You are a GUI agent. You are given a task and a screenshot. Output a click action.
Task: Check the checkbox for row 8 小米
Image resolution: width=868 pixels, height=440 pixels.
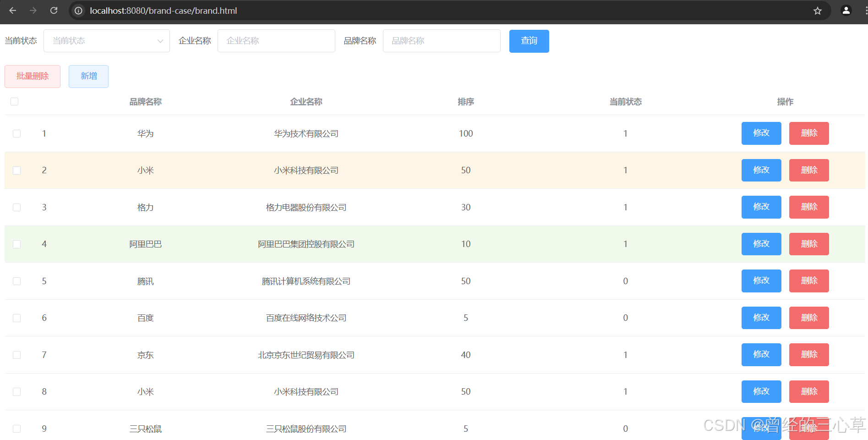[17, 392]
